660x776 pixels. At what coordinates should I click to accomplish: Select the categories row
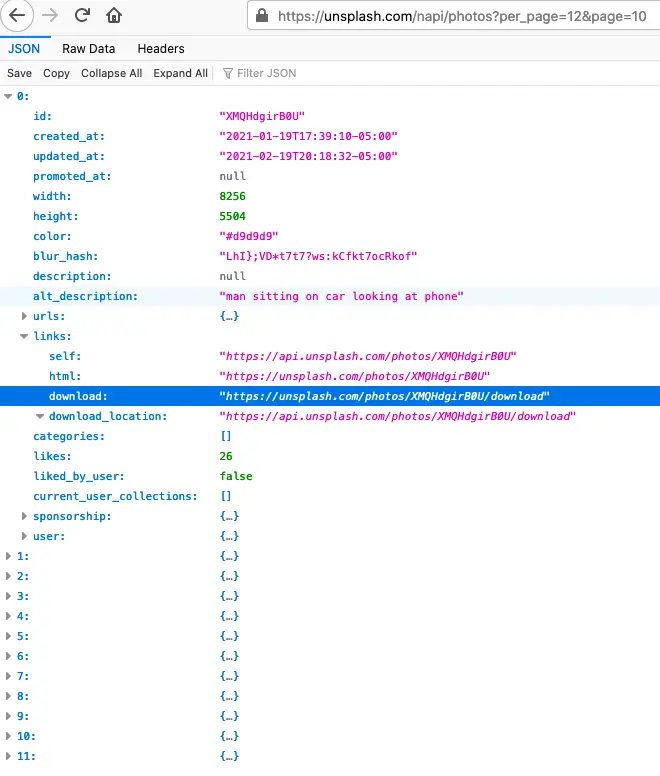tap(330, 436)
